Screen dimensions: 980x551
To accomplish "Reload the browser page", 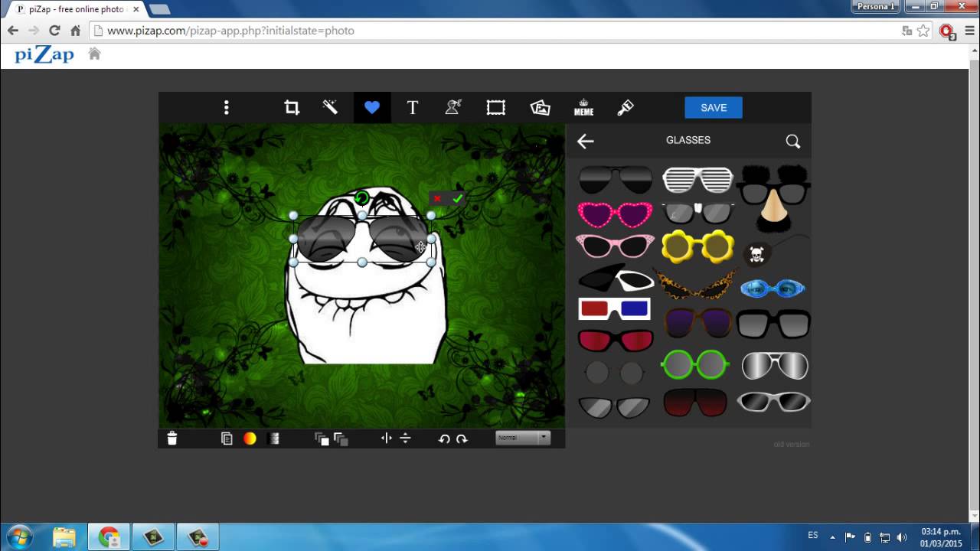I will coord(54,31).
